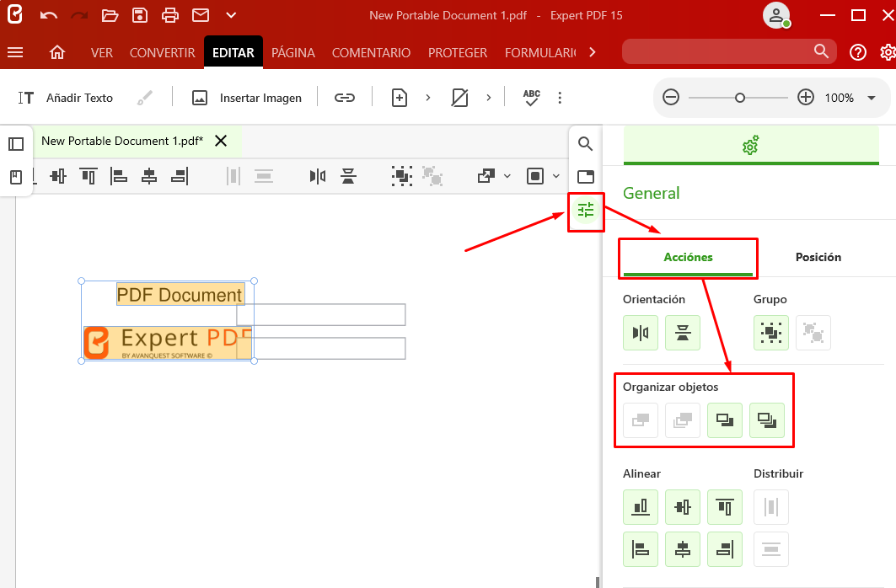The height and width of the screenshot is (588, 896).
Task: Open the three-dot more options menu
Action: [560, 98]
